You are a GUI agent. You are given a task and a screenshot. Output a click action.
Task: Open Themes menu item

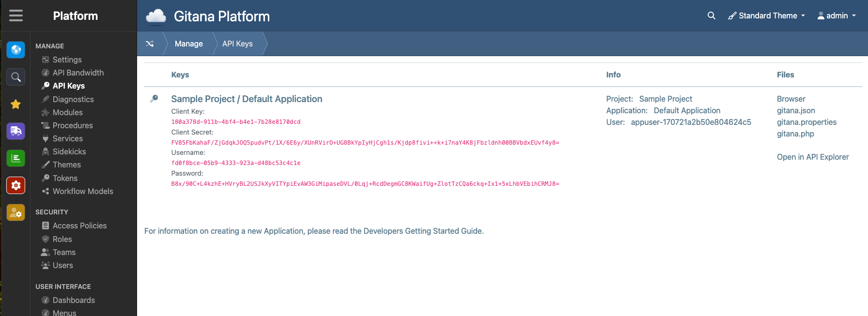pos(67,165)
